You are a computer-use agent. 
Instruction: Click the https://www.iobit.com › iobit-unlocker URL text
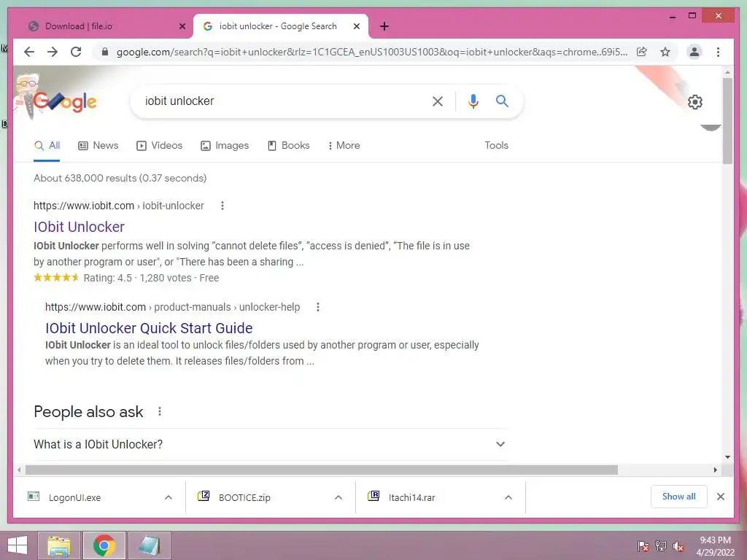(x=119, y=206)
